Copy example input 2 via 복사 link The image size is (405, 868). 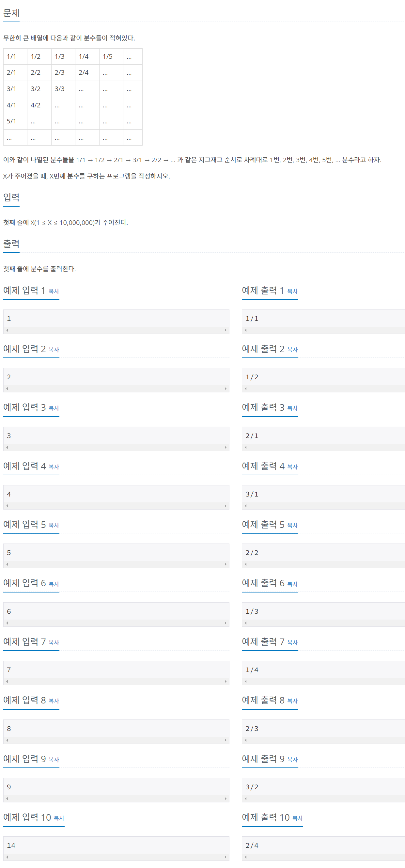pos(54,350)
